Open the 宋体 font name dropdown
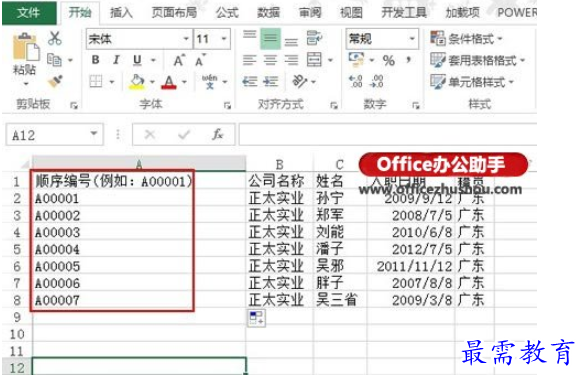Image resolution: width=583 pixels, height=384 pixels. (x=186, y=39)
